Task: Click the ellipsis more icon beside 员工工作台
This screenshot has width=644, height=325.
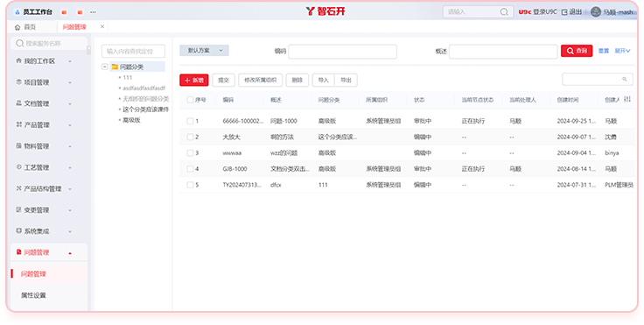Action: [x=94, y=12]
